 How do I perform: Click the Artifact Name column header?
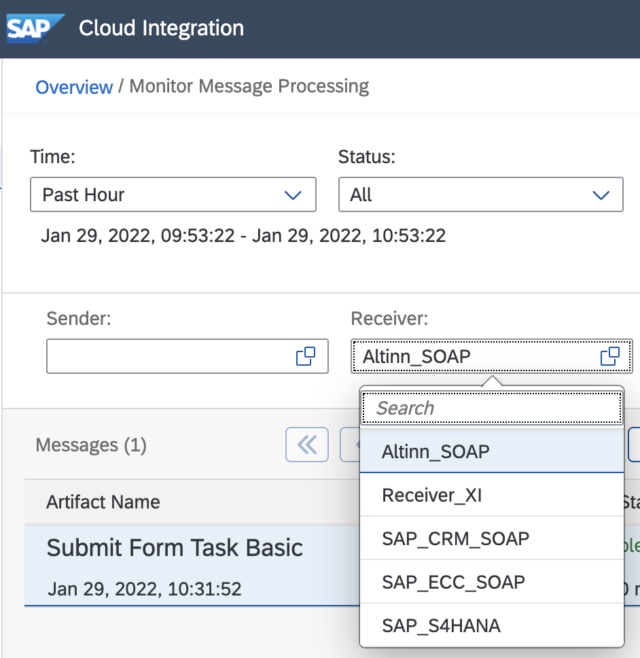coord(103,502)
